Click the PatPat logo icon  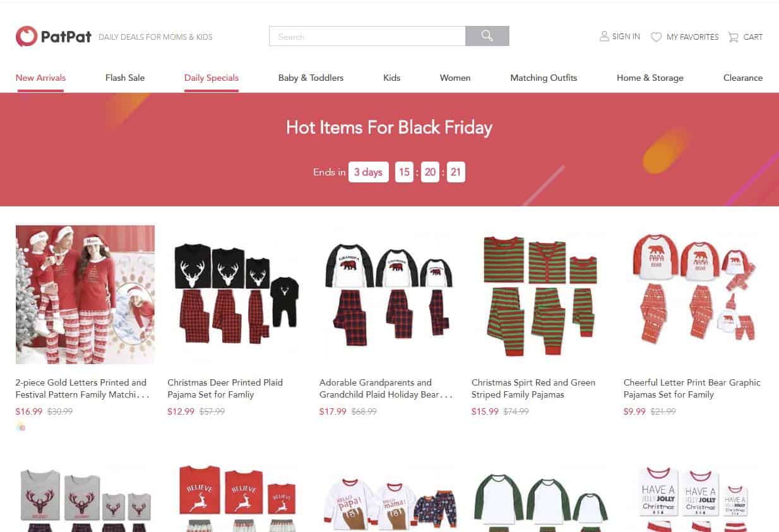click(x=27, y=37)
